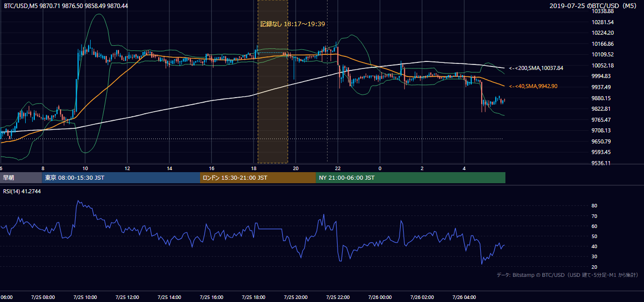The width and height of the screenshot is (644, 302).
Task: Click the RSI axis level 60
Action: tap(594, 226)
